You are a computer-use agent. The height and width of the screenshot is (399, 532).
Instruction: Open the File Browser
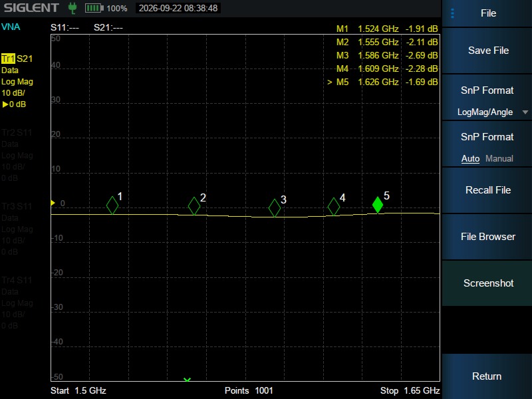point(488,237)
